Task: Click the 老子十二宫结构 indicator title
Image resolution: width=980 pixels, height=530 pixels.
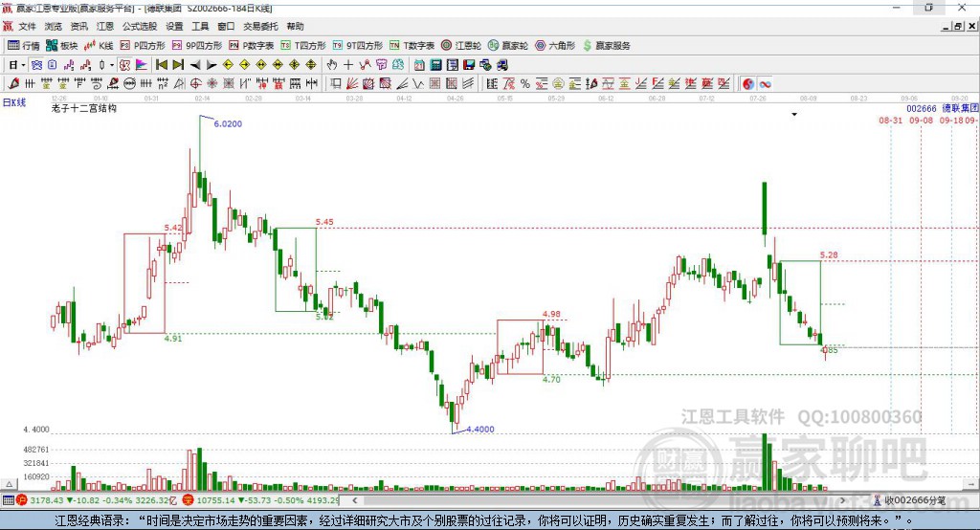Action: (x=84, y=108)
